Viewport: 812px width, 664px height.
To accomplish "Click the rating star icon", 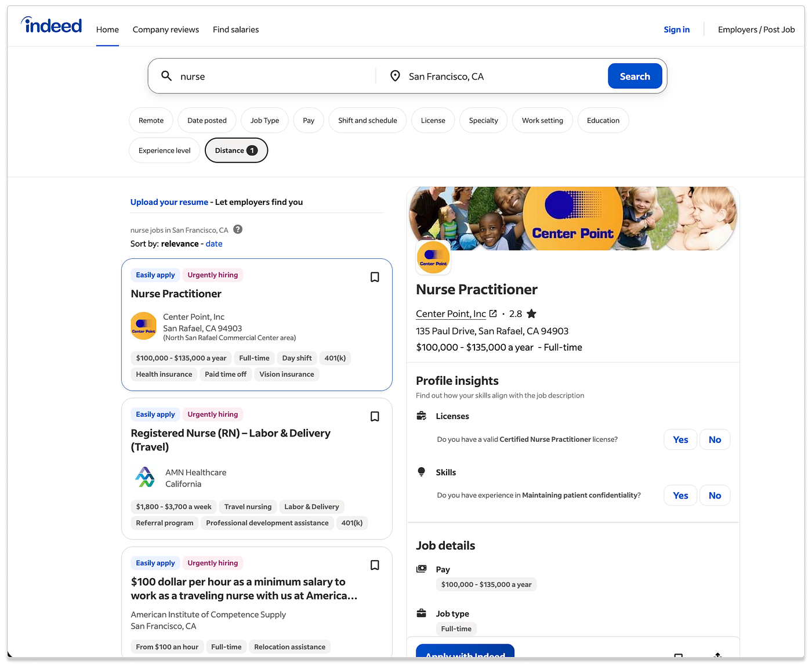I will [x=531, y=313].
